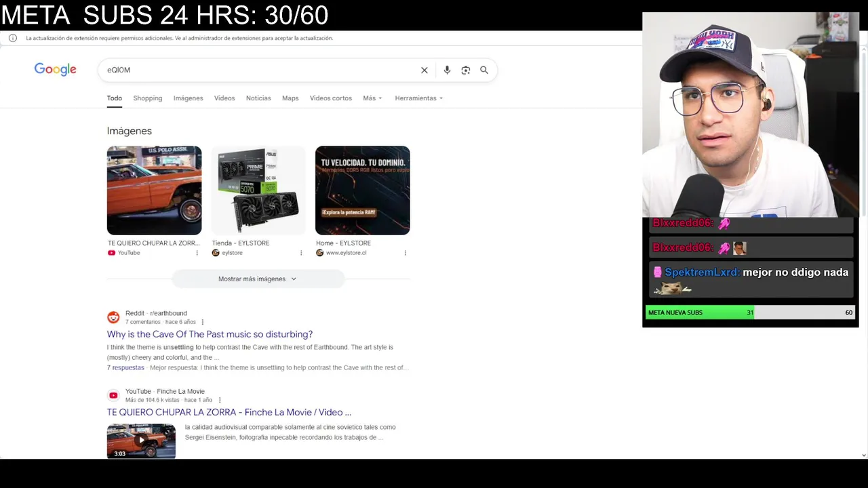Open the orange car image thumbnail
This screenshot has height=488, width=868.
[x=154, y=190]
